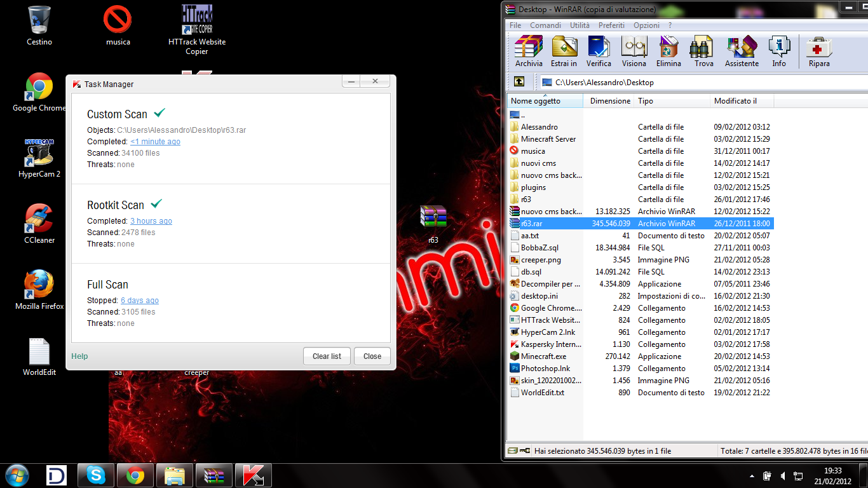
Task: Select the Photoshop.lnk file row
Action: tap(641, 369)
